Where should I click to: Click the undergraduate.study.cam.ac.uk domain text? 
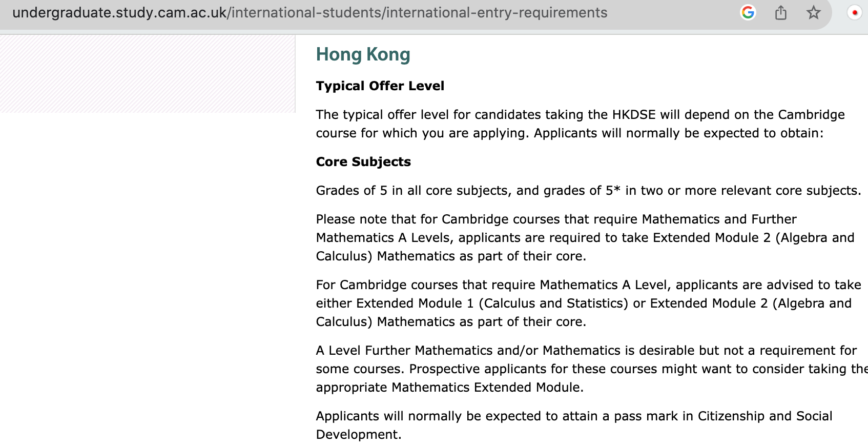tap(119, 13)
